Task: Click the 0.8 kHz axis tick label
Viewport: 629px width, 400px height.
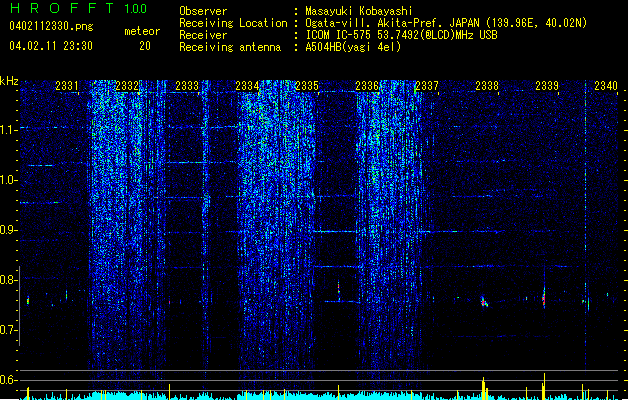Action: 9,280
